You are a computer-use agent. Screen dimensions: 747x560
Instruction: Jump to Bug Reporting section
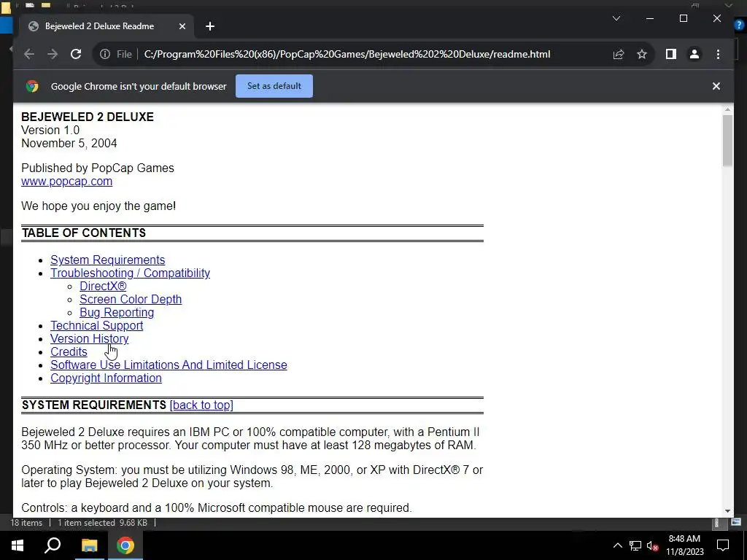(x=117, y=312)
